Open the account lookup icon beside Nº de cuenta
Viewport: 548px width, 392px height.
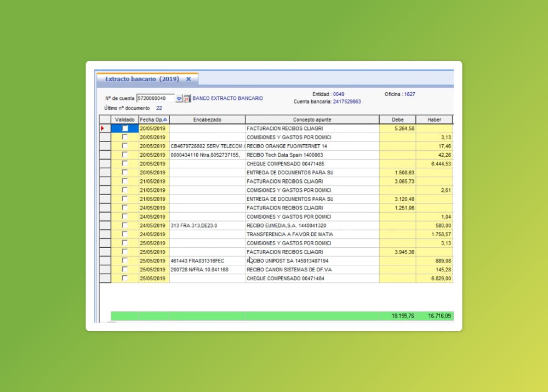click(187, 99)
